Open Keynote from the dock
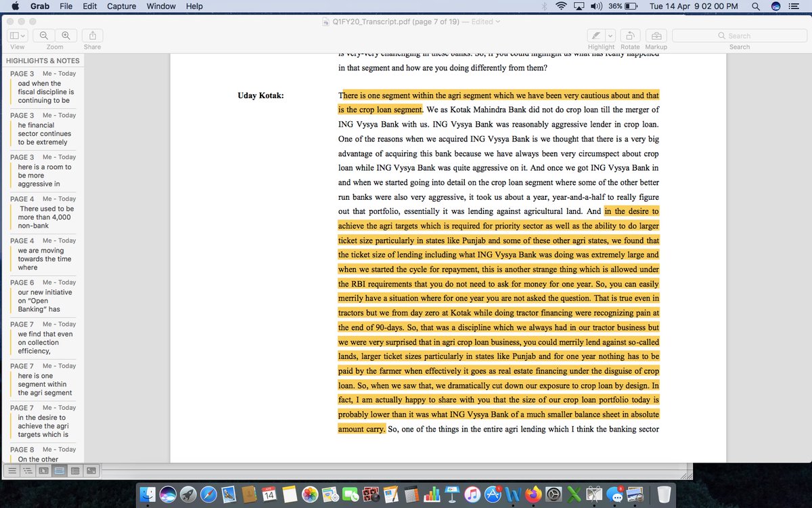Image resolution: width=812 pixels, height=508 pixels. pos(452,494)
